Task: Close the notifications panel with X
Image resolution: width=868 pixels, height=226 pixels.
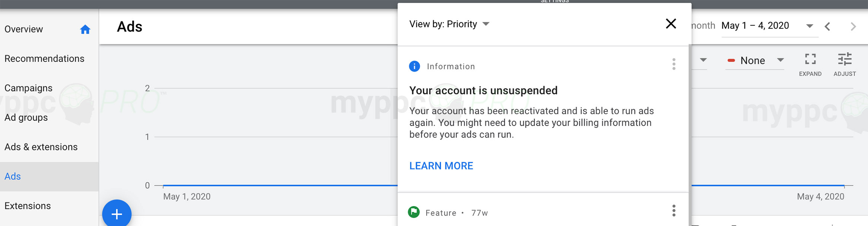Action: point(671,23)
